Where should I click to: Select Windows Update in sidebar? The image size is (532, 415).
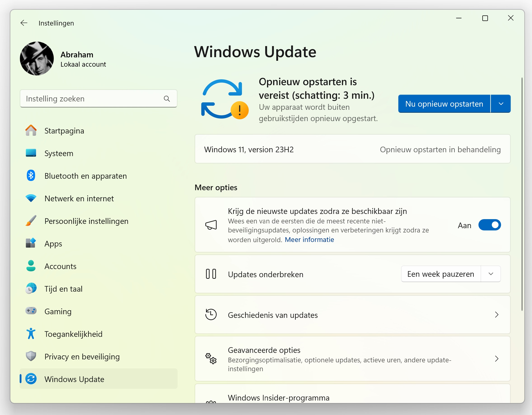coord(99,379)
